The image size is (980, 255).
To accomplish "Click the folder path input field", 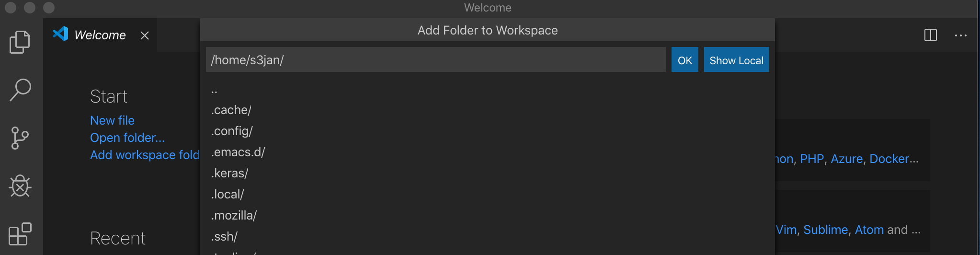I will click(435, 60).
